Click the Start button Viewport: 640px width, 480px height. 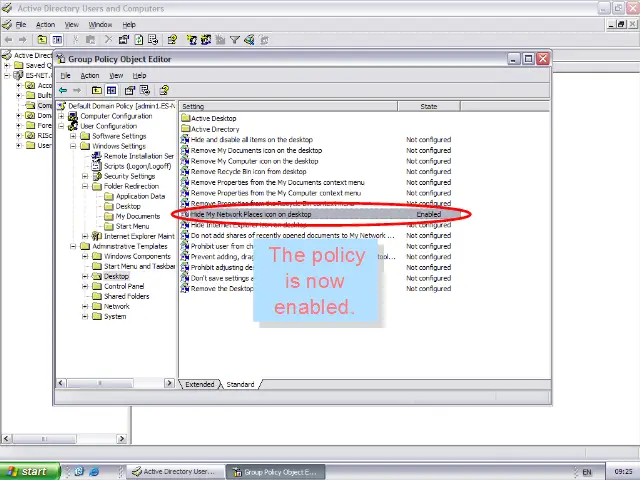[x=29, y=471]
